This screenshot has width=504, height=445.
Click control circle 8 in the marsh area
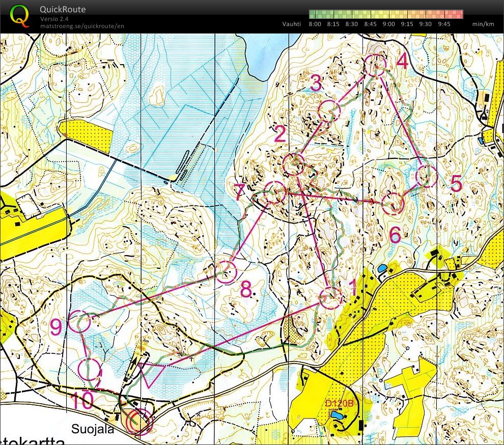(x=226, y=271)
